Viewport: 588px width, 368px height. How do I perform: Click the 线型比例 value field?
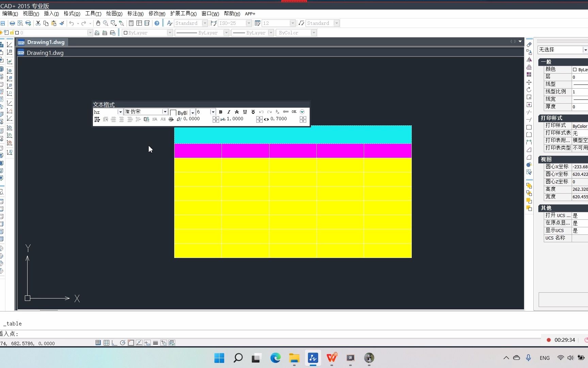[x=580, y=92]
